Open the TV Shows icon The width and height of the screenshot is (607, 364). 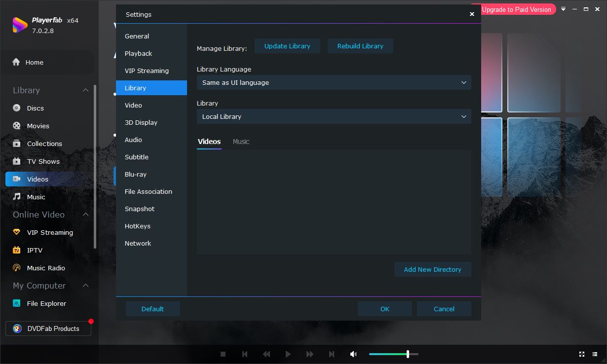click(17, 161)
